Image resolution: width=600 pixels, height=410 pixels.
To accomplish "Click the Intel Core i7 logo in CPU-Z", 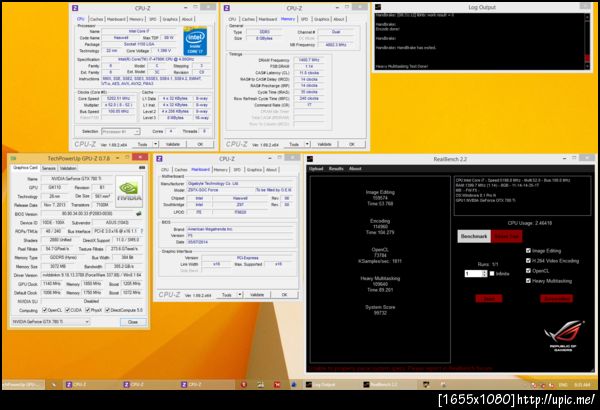I will point(195,41).
